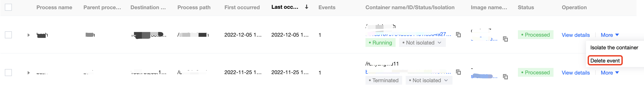
Task: Open View details for the 2022-11-25 event
Action: (x=575, y=73)
